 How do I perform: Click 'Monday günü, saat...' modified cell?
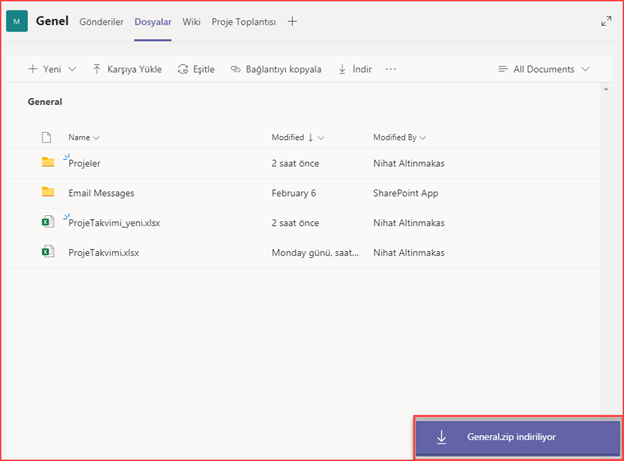315,253
